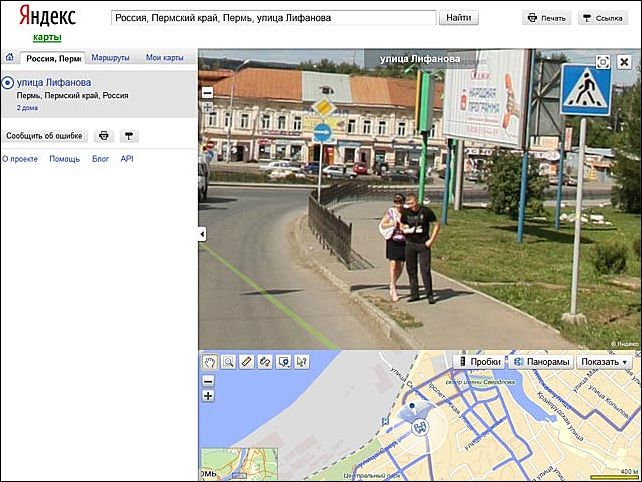Select the ruler distance tool
The width and height of the screenshot is (642, 482).
coord(247,361)
